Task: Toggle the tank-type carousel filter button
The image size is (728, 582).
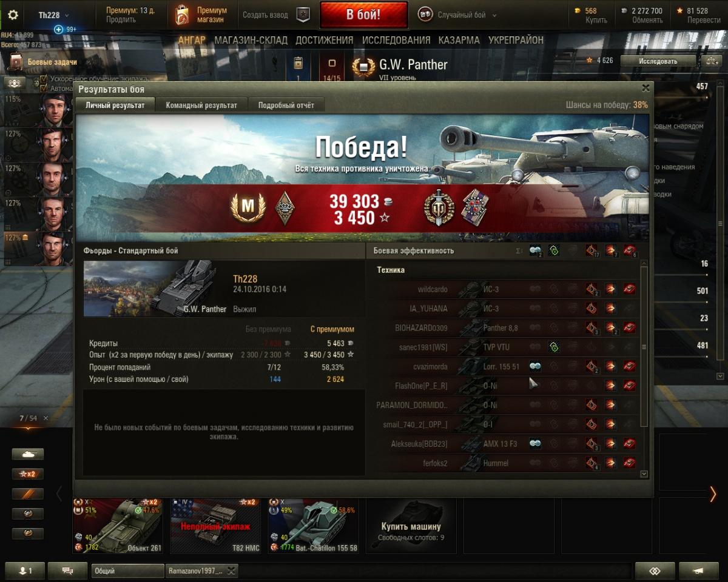Action: (28, 454)
